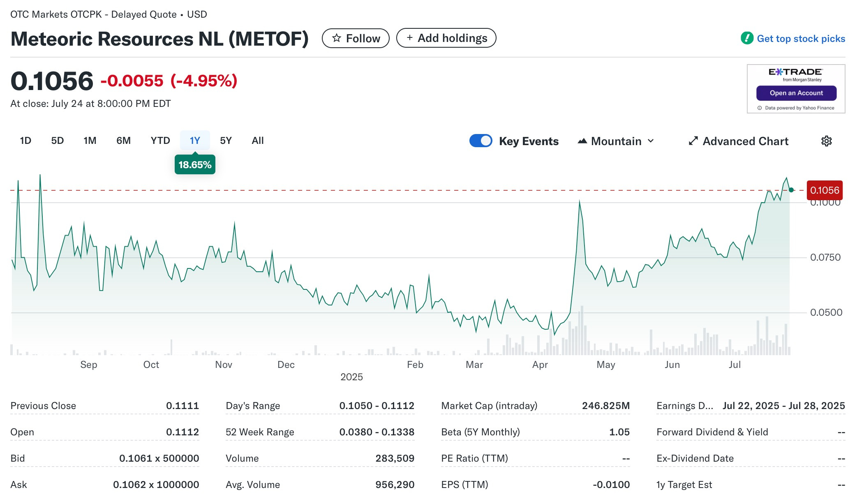Choose the 6M chart range
The height and width of the screenshot is (504, 864).
click(x=123, y=141)
